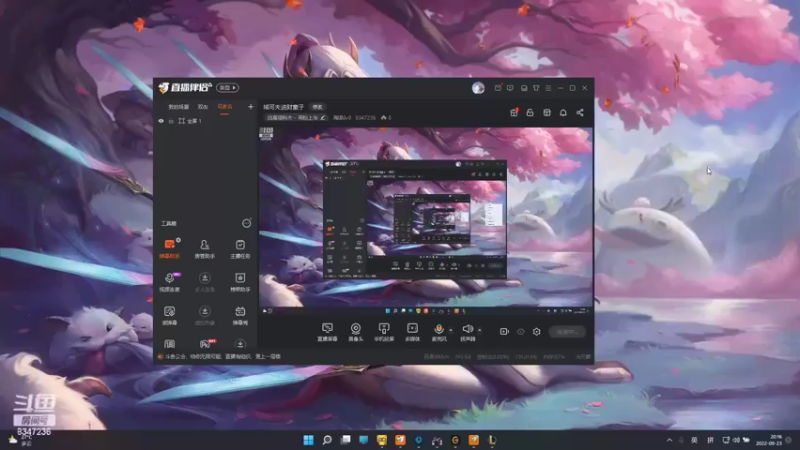Click the PK tool icon with red badge
This screenshot has height=450, width=800.
point(206,344)
